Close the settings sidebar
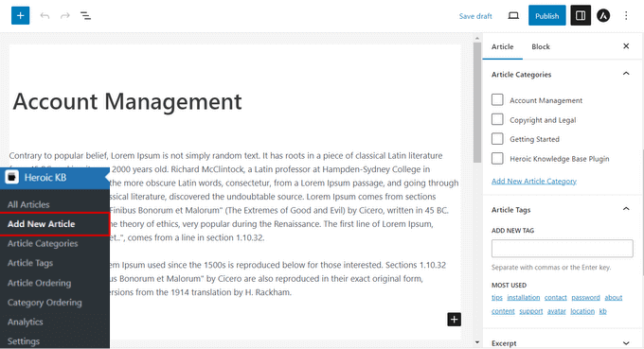Viewport: 644px width, 349px height. coord(626,46)
